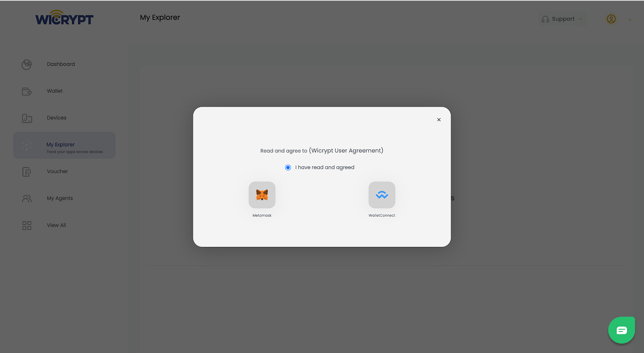
Task: Click the Wallet sidebar icon
Action: (27, 91)
